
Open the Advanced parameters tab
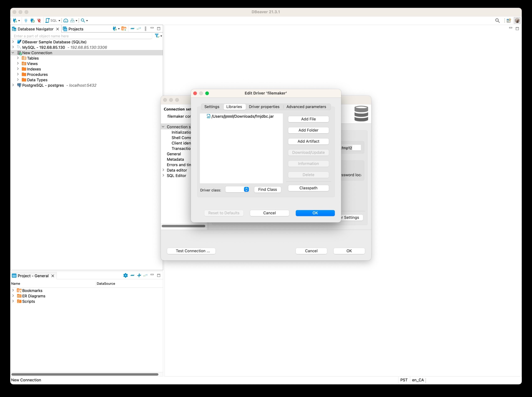coord(306,107)
